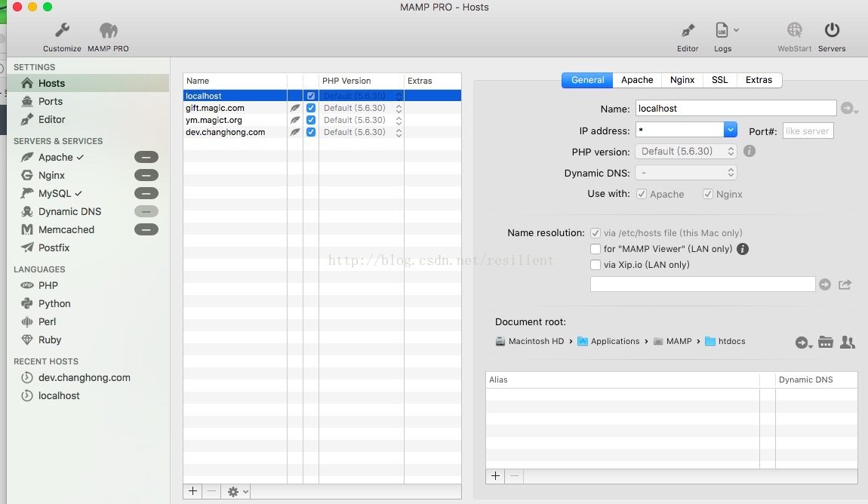The width and height of the screenshot is (868, 504).
Task: Open the Editor toolbar icon
Action: pyautogui.click(x=688, y=30)
